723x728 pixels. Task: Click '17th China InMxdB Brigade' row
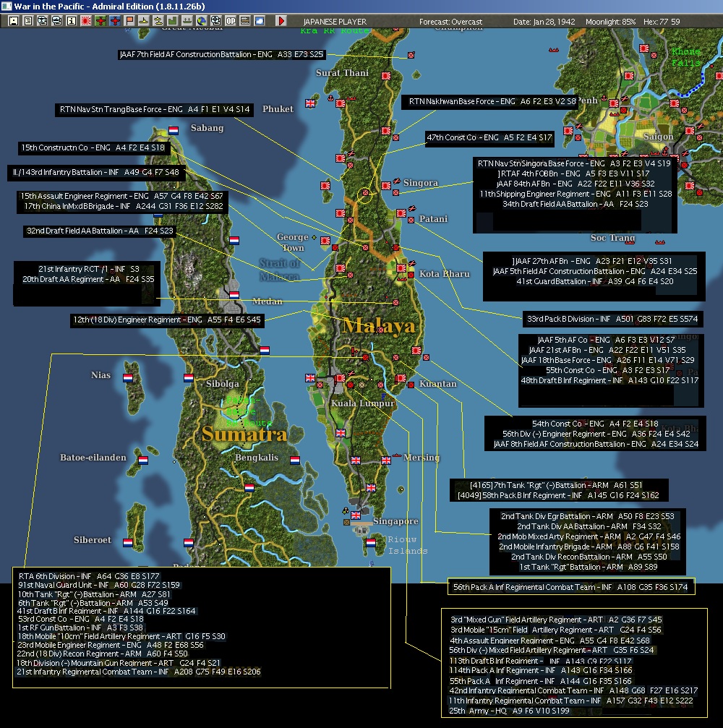123,206
